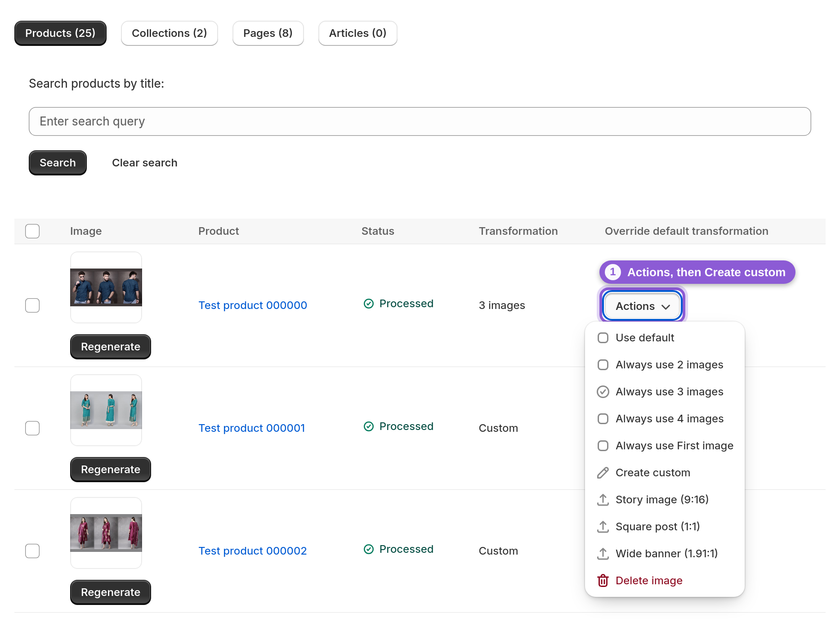This screenshot has height=627, width=840.
Task: Tick the Always use 4 images checkbox
Action: pos(603,419)
